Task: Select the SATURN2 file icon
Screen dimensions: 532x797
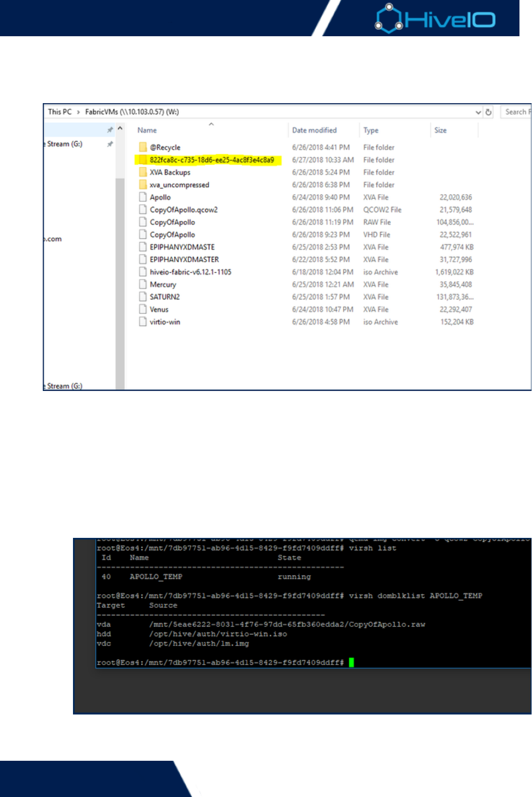Action: tap(143, 297)
